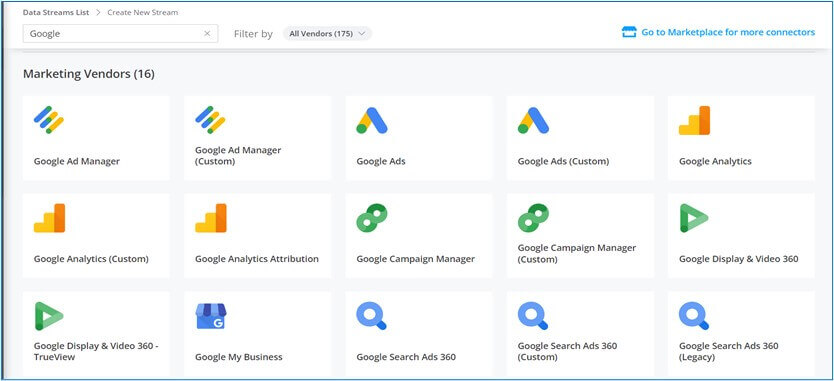834x381 pixels.
Task: Select the Google Analytics (Custom) label
Action: [91, 259]
